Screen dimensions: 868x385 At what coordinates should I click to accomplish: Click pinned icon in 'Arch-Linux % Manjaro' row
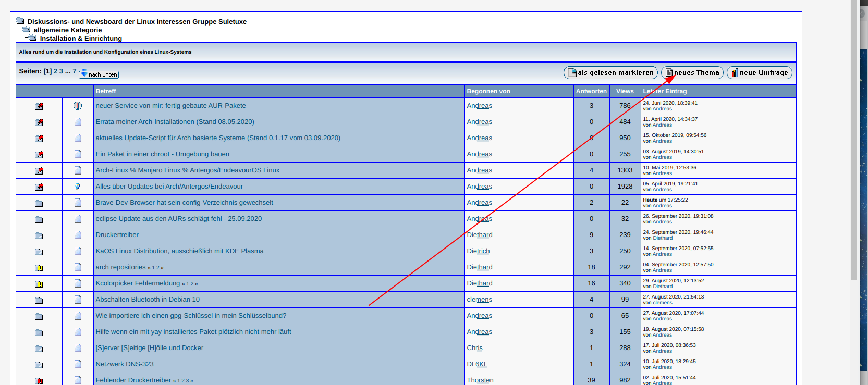(x=39, y=171)
